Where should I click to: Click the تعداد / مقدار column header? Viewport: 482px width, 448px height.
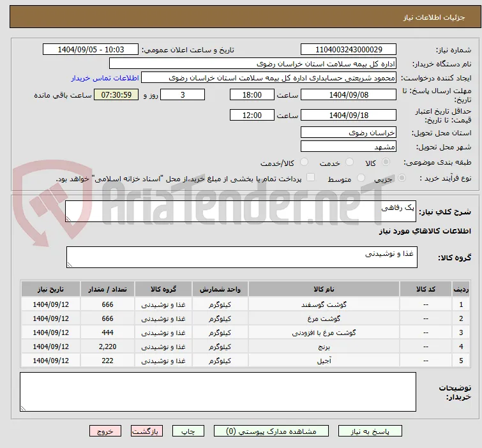(108, 289)
